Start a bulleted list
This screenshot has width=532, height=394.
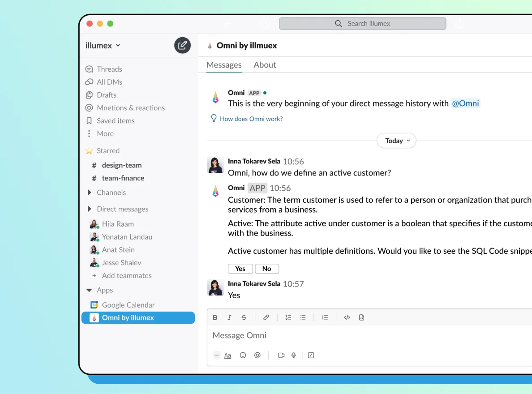click(303, 317)
